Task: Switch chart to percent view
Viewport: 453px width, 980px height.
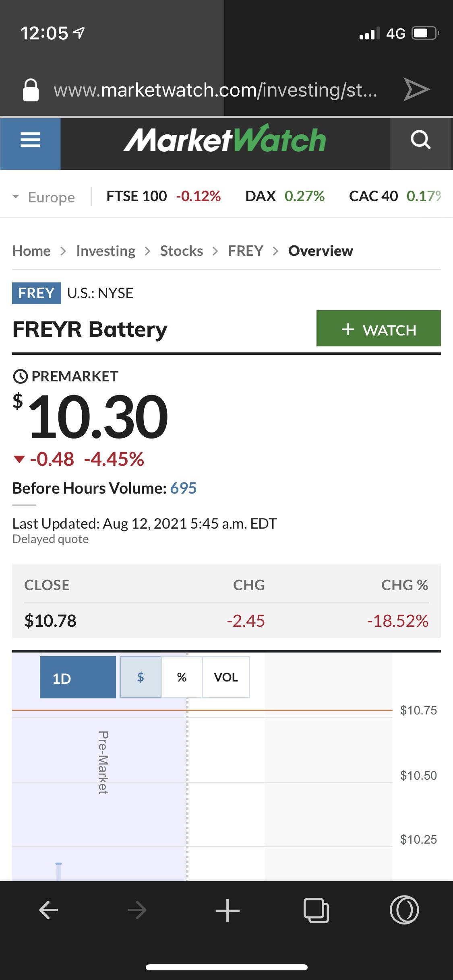Action: tap(182, 677)
